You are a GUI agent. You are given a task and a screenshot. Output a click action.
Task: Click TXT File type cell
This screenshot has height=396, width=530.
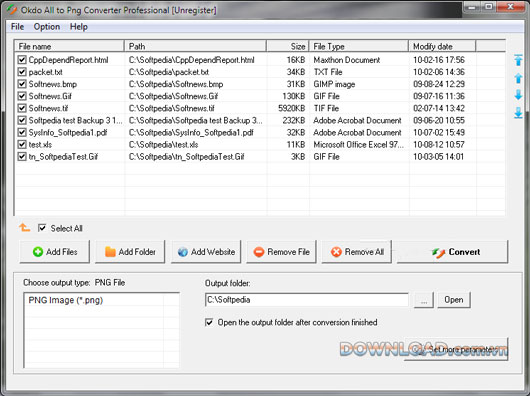tap(328, 72)
